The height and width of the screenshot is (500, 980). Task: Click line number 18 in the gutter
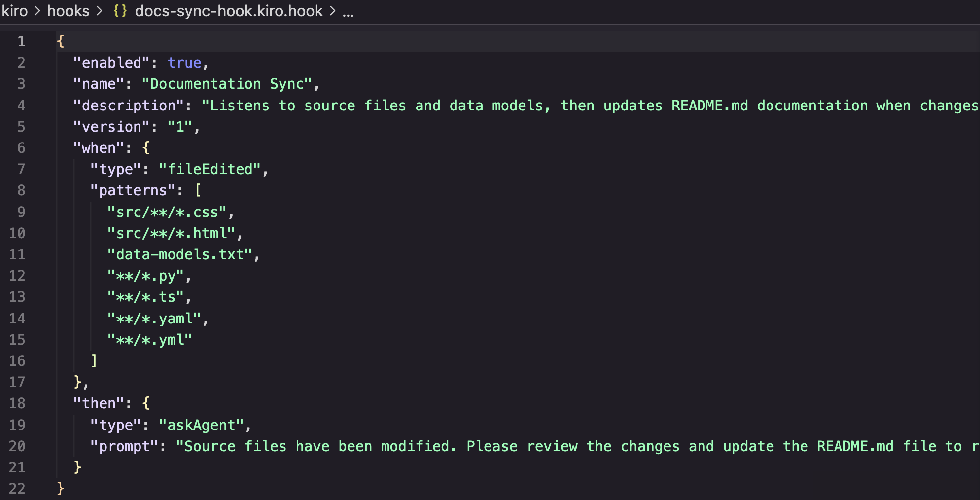(17, 403)
